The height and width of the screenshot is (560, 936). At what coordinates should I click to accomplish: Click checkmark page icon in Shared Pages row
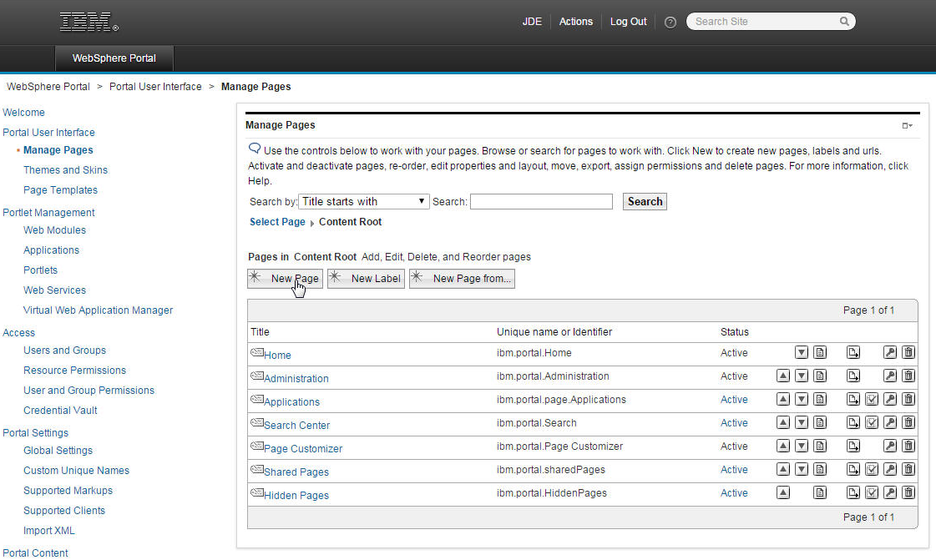(x=872, y=469)
